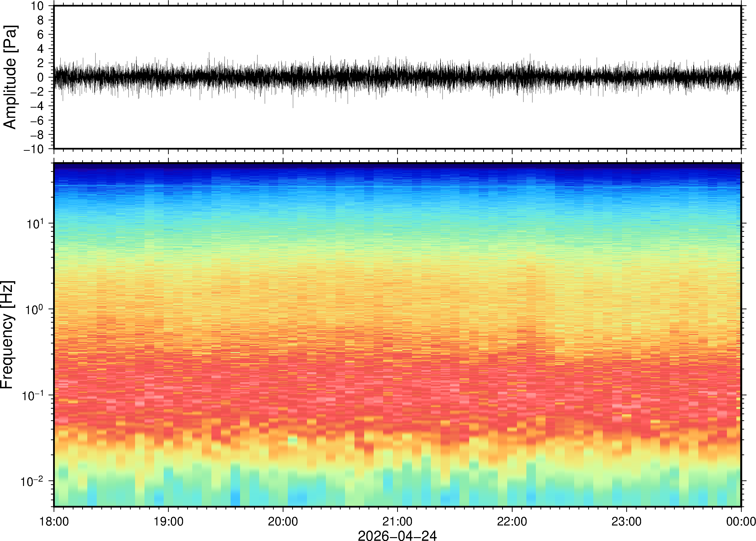Click the 18:00 time axis label
The width and height of the screenshot is (756, 541).
click(x=54, y=521)
